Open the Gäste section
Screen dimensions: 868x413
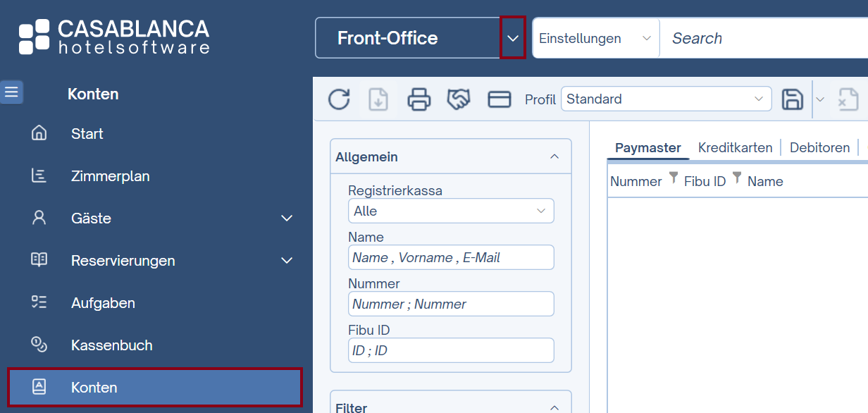pyautogui.click(x=91, y=218)
